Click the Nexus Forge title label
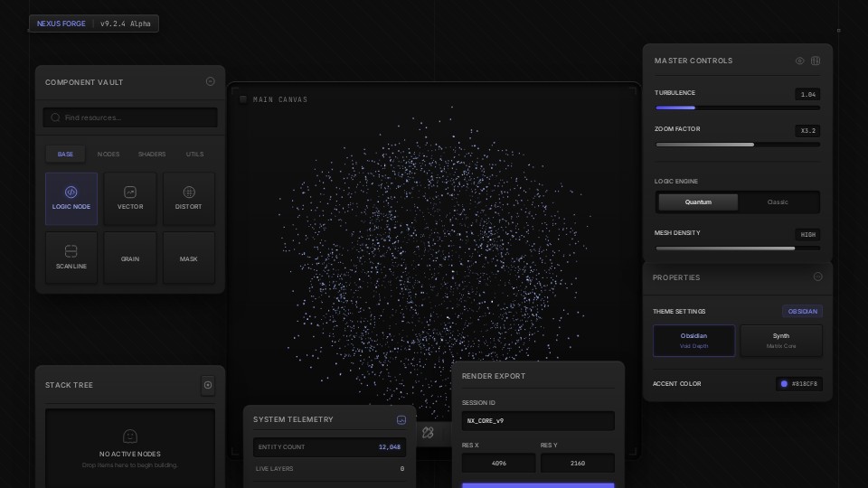868x488 pixels. click(61, 23)
